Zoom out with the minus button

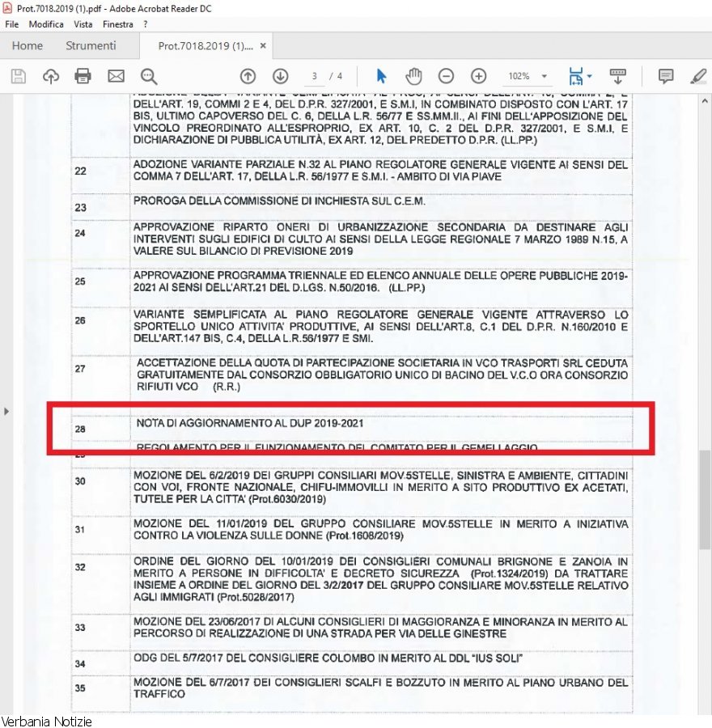click(x=446, y=76)
